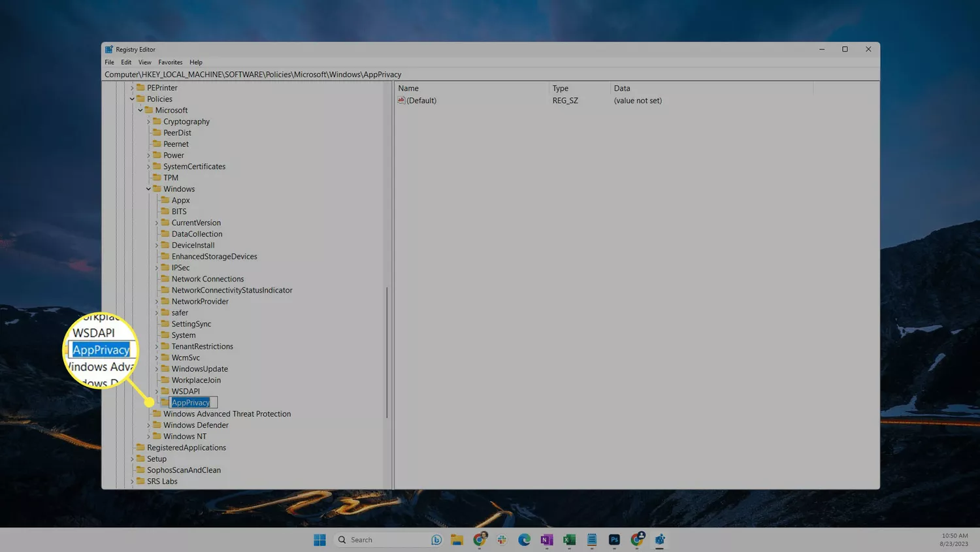Collapse the Windows key under Microsoft
The height and width of the screenshot is (552, 980).
[x=148, y=189]
